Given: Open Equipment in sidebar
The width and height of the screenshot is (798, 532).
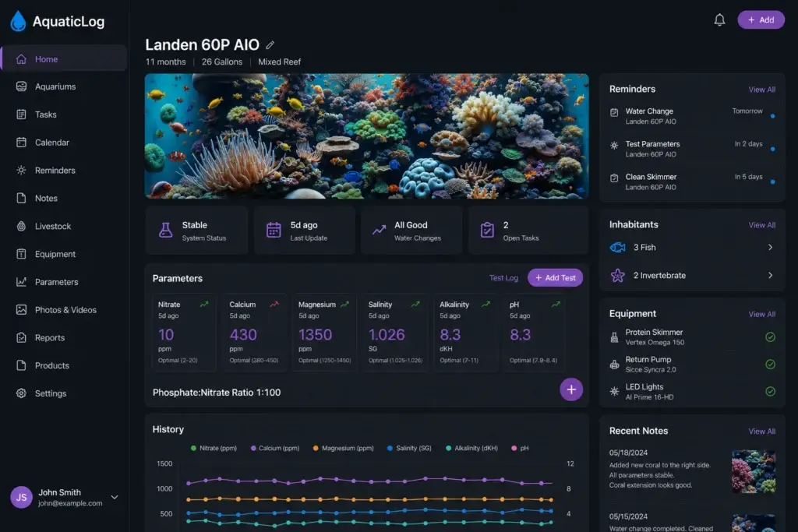Looking at the screenshot, I should [64, 254].
